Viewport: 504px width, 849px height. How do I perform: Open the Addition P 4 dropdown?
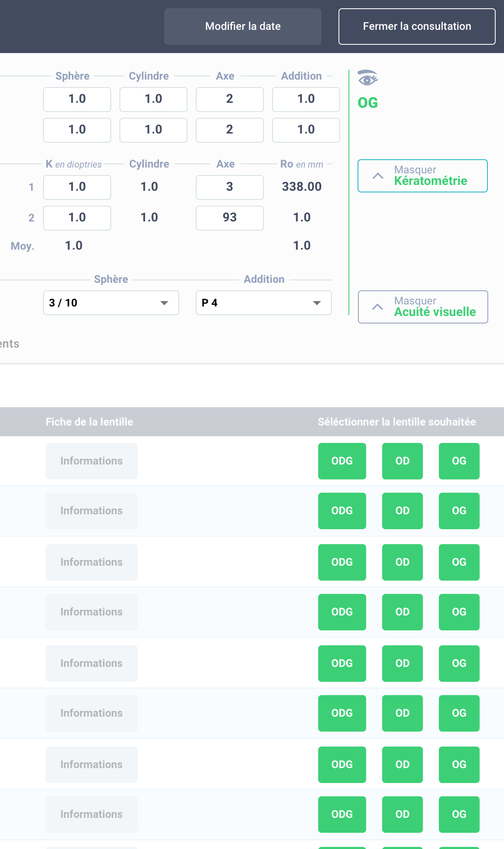(x=264, y=303)
